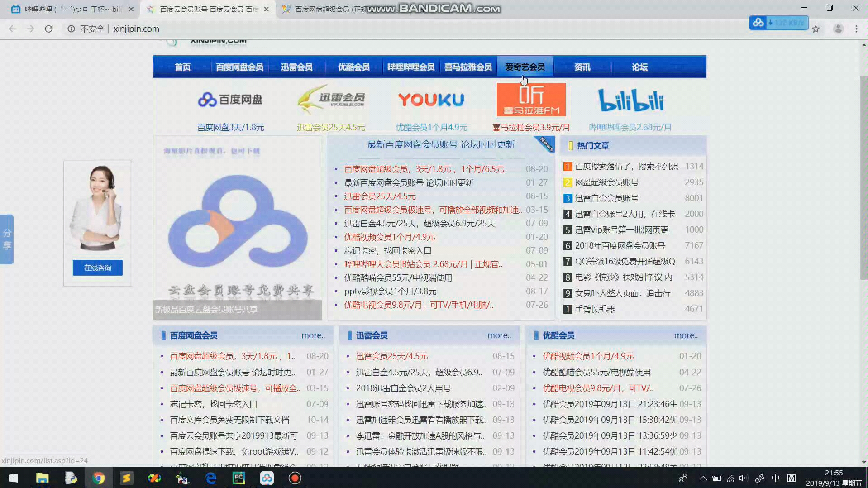Switch to the 百度网盘超级会员 browser tab
The height and width of the screenshot is (488, 868).
point(330,9)
